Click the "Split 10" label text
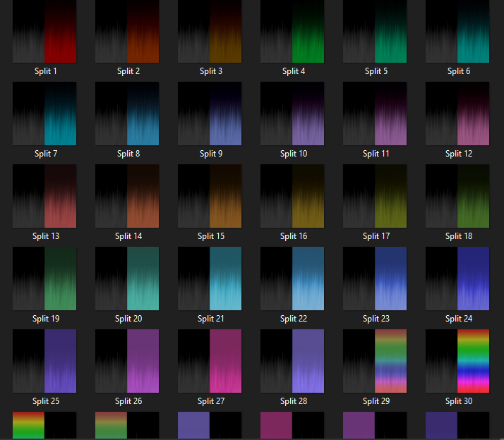Image resolution: width=504 pixels, height=440 pixels. [294, 154]
